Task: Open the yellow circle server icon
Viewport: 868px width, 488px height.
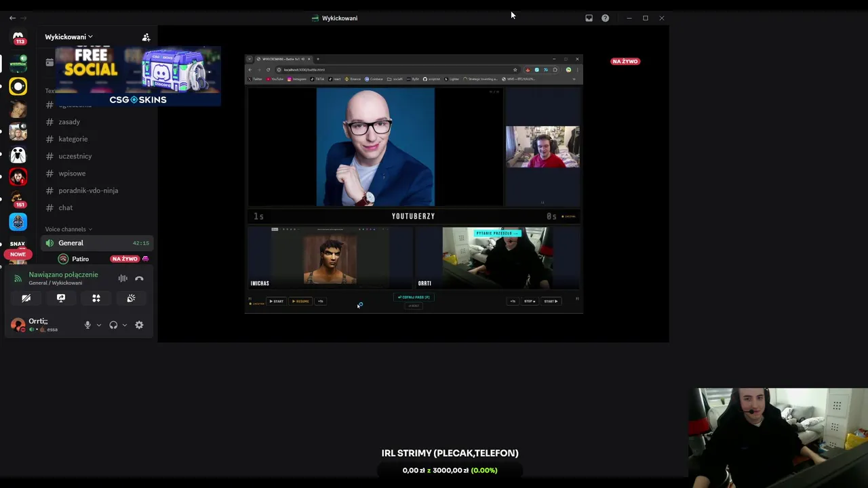Action: click(18, 86)
